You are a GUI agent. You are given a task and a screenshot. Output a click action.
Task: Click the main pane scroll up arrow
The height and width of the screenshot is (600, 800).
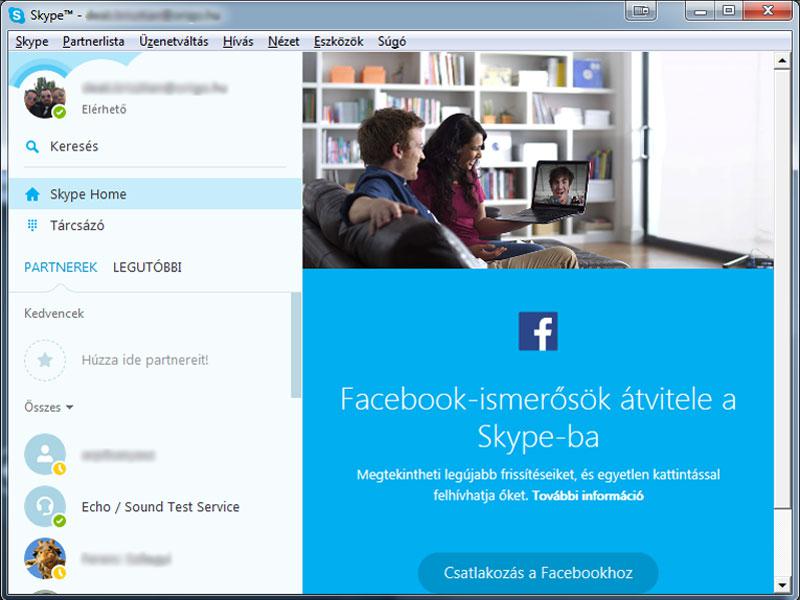click(782, 61)
